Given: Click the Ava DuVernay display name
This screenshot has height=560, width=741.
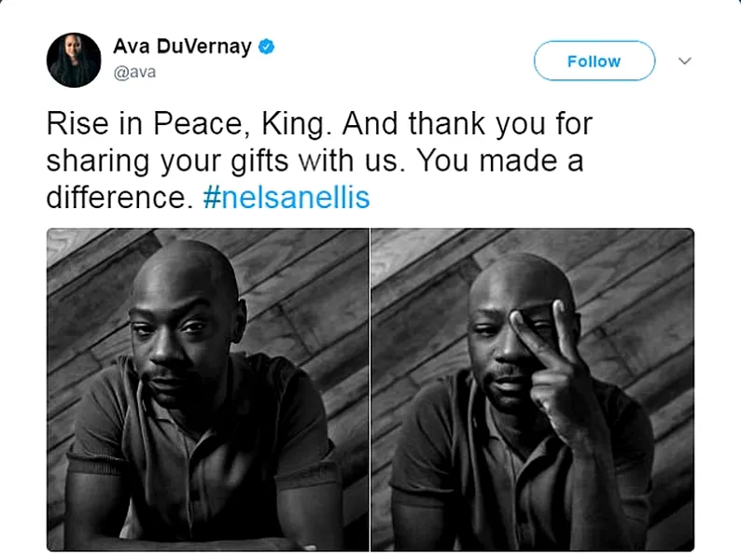Looking at the screenshot, I should pyautogui.click(x=182, y=48).
